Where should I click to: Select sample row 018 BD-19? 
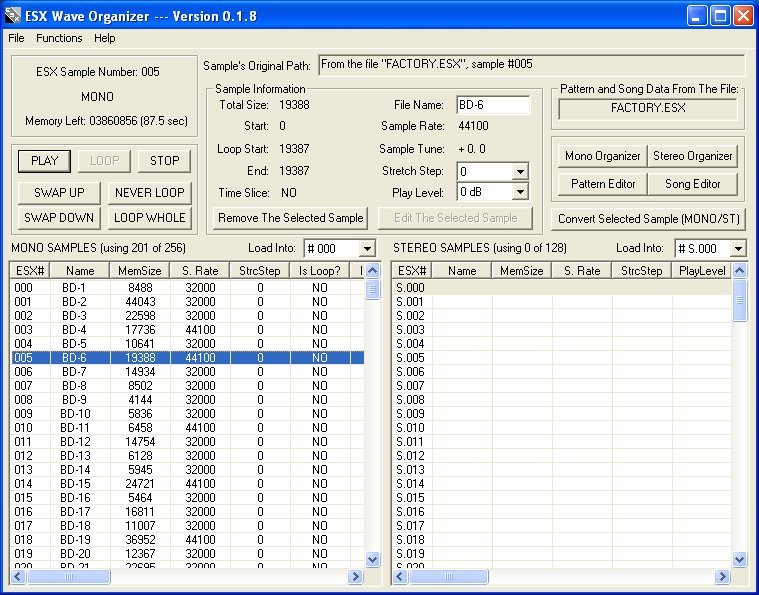click(x=187, y=540)
